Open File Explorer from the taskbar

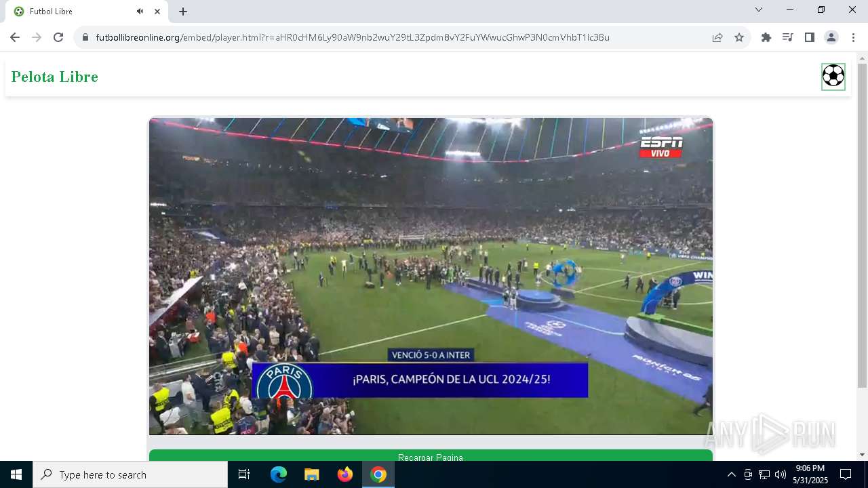point(312,474)
